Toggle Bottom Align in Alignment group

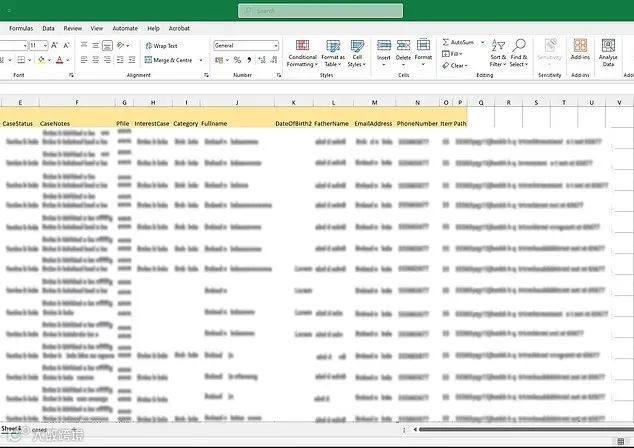tap(107, 45)
